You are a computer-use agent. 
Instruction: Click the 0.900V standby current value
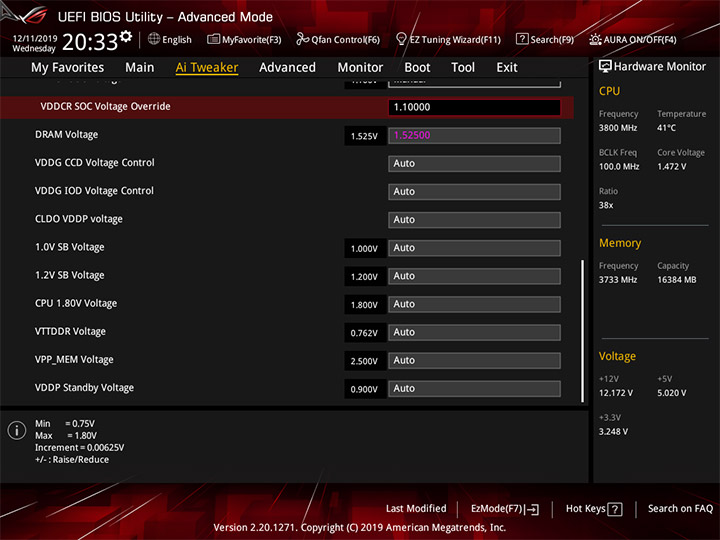click(365, 389)
